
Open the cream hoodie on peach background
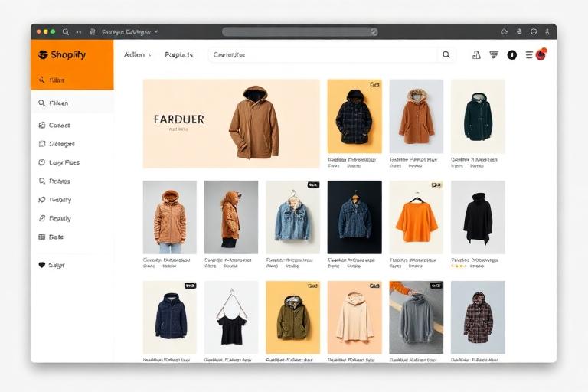pos(354,317)
